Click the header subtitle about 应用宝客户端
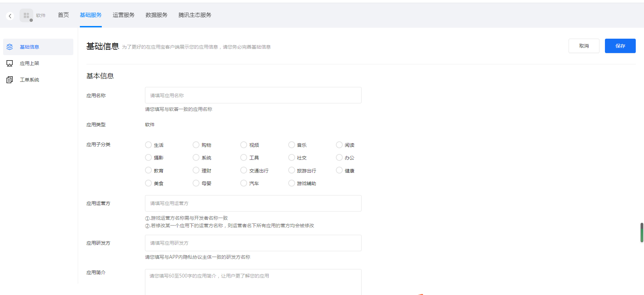The height and width of the screenshot is (295, 644). point(196,47)
